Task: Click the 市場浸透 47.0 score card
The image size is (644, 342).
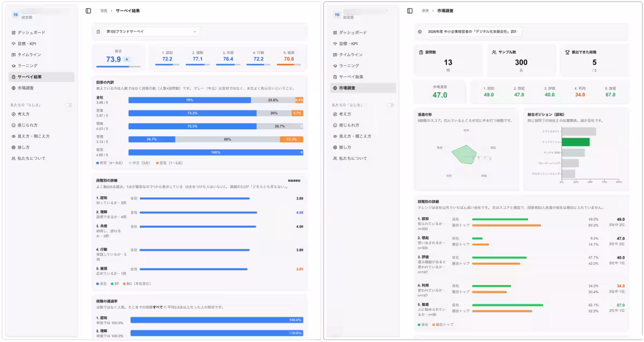Action: 440,92
